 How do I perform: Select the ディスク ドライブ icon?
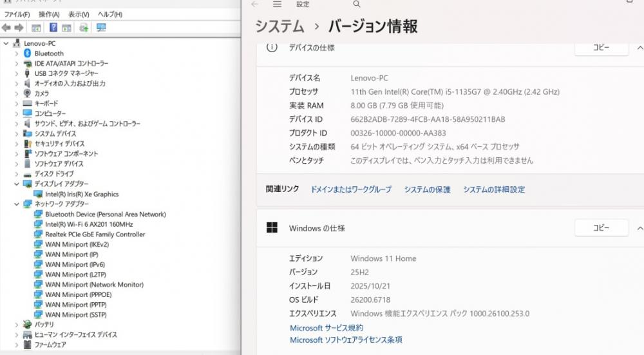click(28, 174)
